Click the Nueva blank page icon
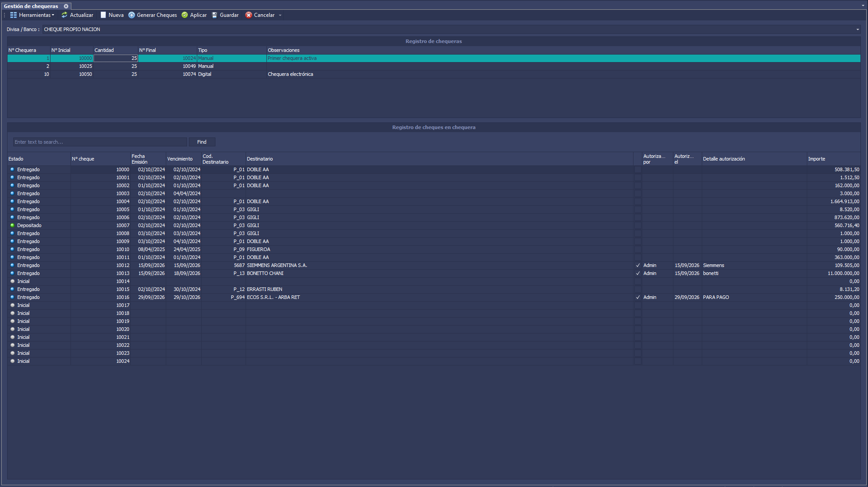868x487 pixels. coord(103,15)
